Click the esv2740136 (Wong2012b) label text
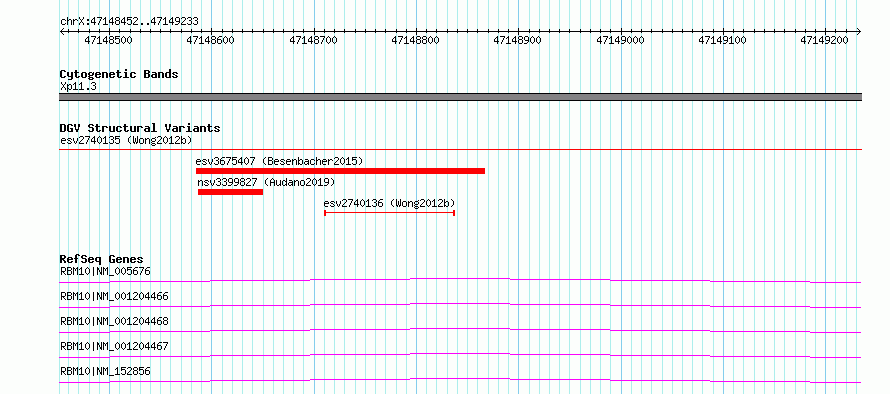The height and width of the screenshot is (394, 890). [389, 203]
